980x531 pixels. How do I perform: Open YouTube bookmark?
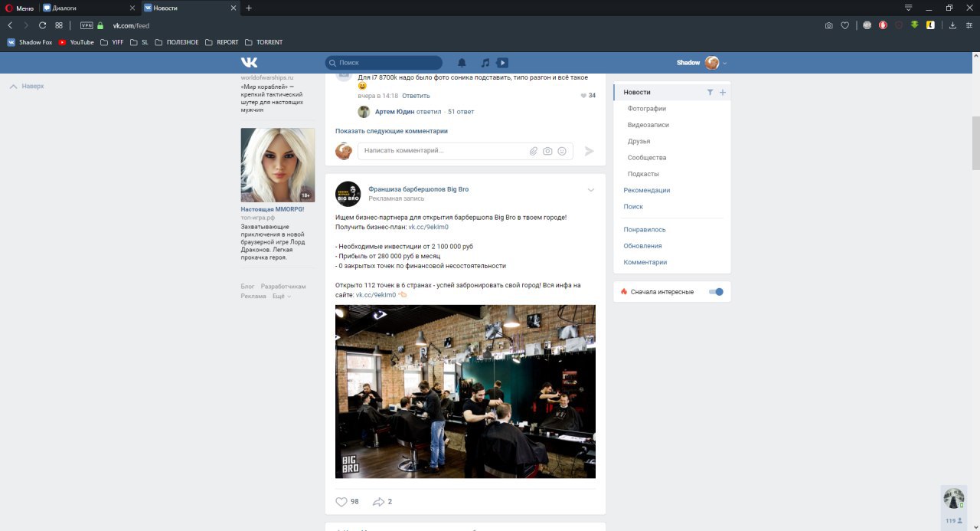tap(76, 42)
